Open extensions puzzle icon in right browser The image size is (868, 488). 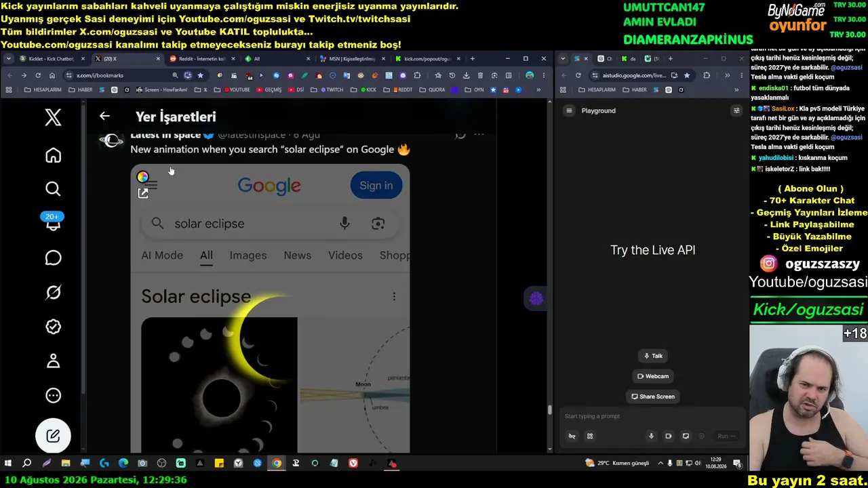click(707, 75)
